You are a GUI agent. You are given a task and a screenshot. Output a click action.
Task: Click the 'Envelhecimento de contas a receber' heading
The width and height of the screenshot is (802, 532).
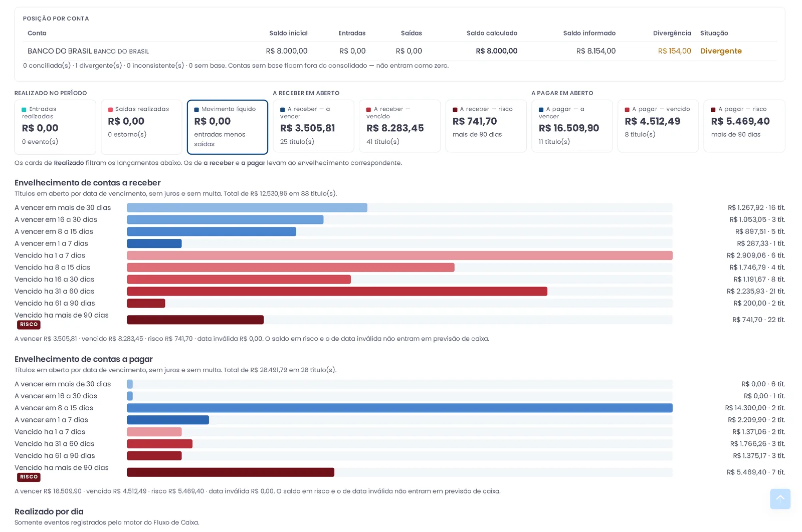point(88,183)
